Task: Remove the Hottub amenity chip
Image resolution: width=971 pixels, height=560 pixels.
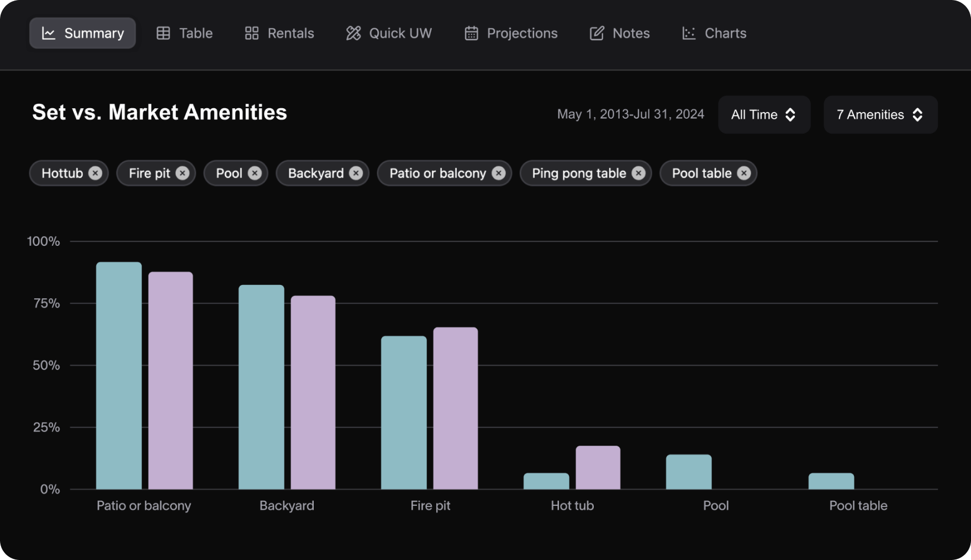Action: click(x=95, y=173)
